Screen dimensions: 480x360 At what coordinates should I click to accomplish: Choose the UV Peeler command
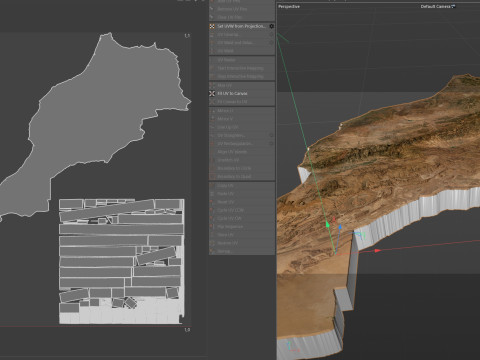[x=242, y=60]
